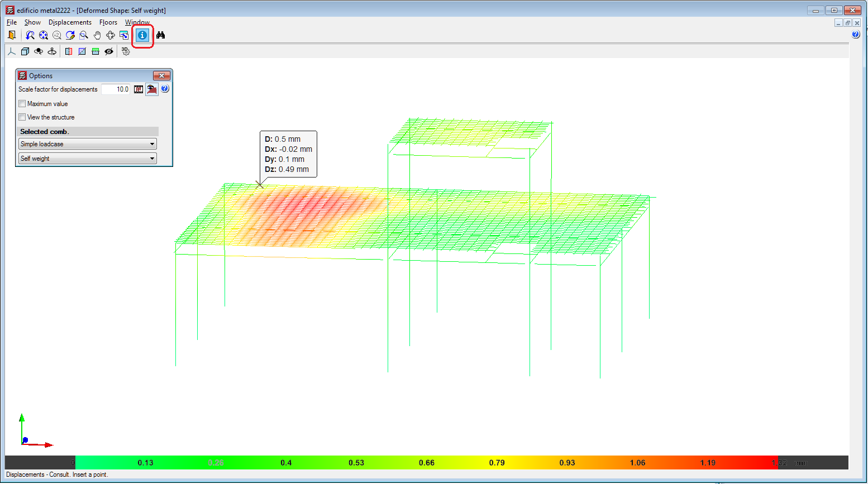This screenshot has height=484, width=868.
Task: Check the View the structure option
Action: (22, 117)
